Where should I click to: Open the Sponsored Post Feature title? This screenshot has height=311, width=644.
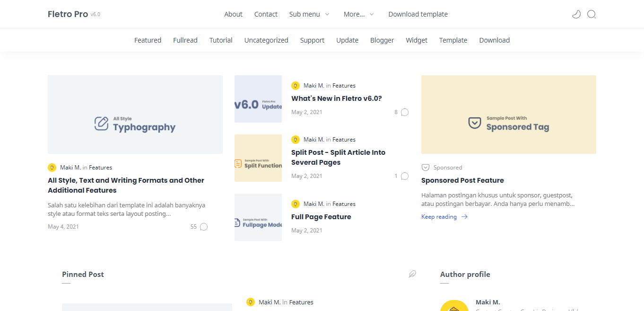[462, 180]
